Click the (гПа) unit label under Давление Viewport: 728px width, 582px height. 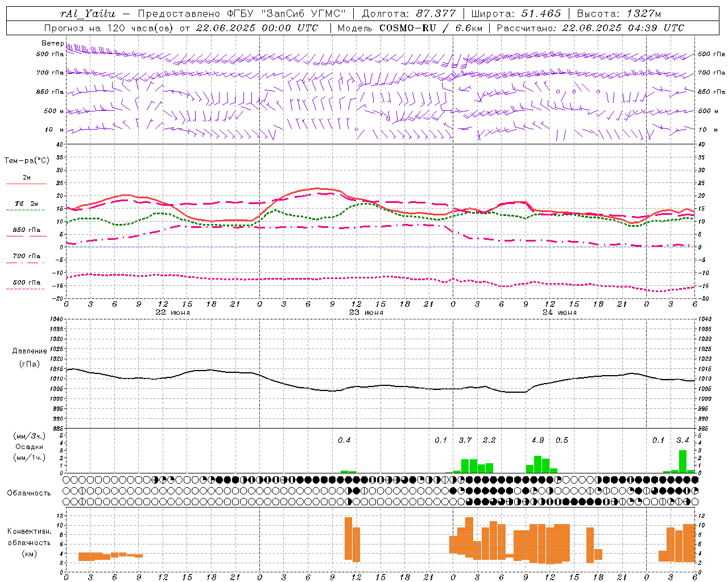pos(30,364)
